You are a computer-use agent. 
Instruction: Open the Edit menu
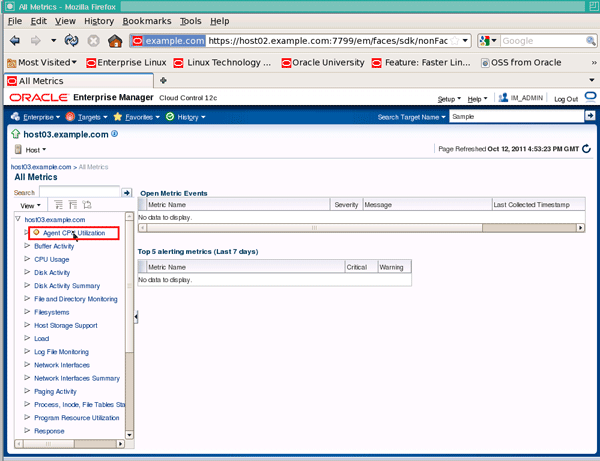click(39, 21)
